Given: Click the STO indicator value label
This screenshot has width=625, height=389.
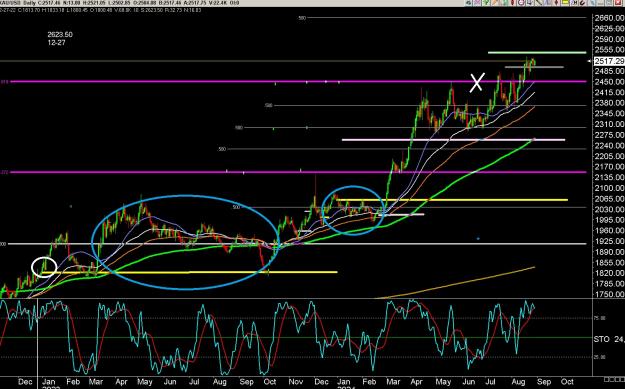Looking at the screenshot, I should 609,339.
